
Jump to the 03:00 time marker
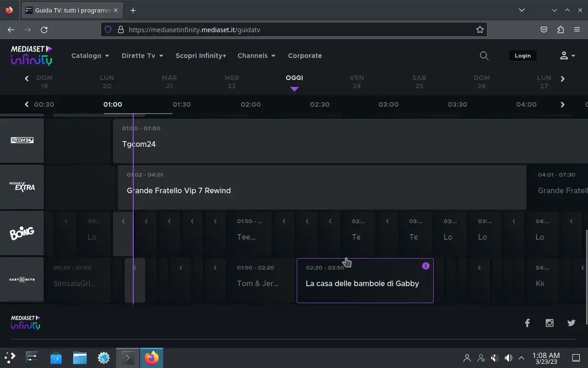389,104
